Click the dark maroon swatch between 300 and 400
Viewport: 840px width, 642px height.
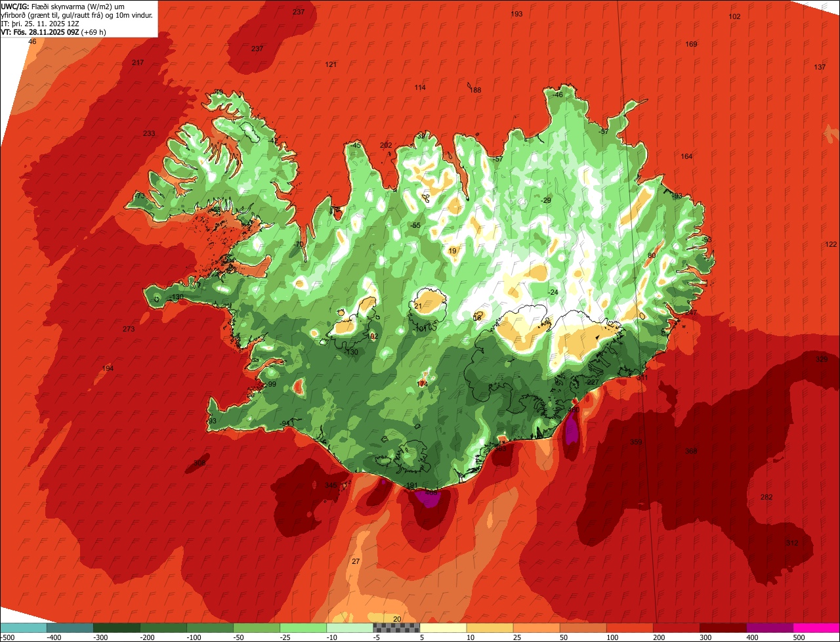[x=723, y=628]
